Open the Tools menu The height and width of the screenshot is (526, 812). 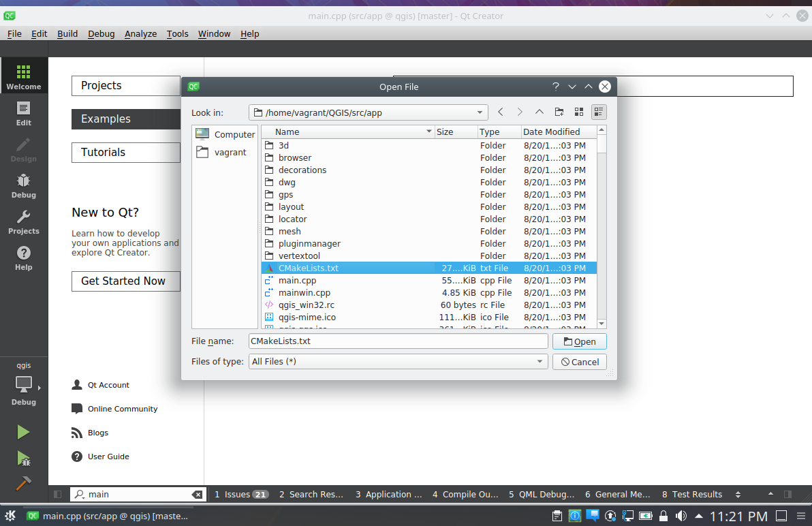point(177,33)
